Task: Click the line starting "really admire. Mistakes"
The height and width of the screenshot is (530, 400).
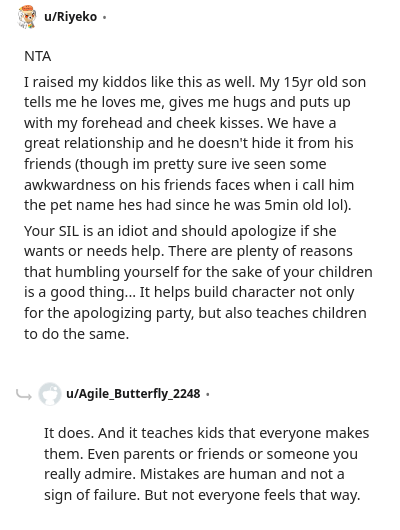Action: click(x=194, y=474)
